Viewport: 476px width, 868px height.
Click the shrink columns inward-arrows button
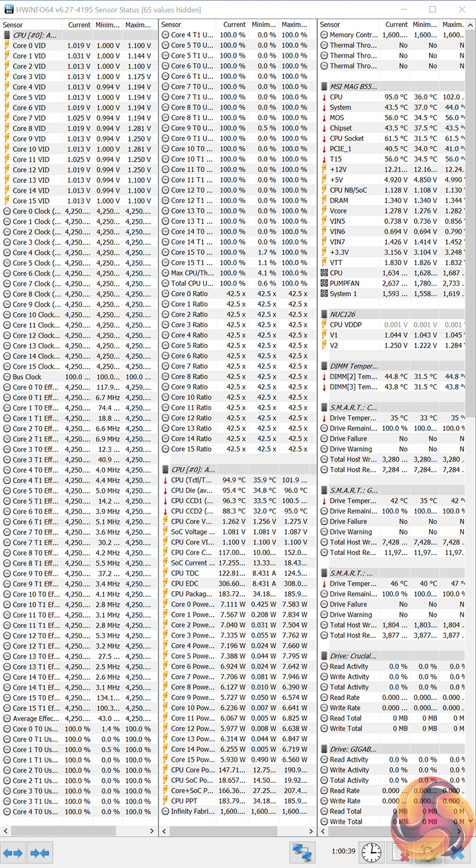tap(40, 852)
